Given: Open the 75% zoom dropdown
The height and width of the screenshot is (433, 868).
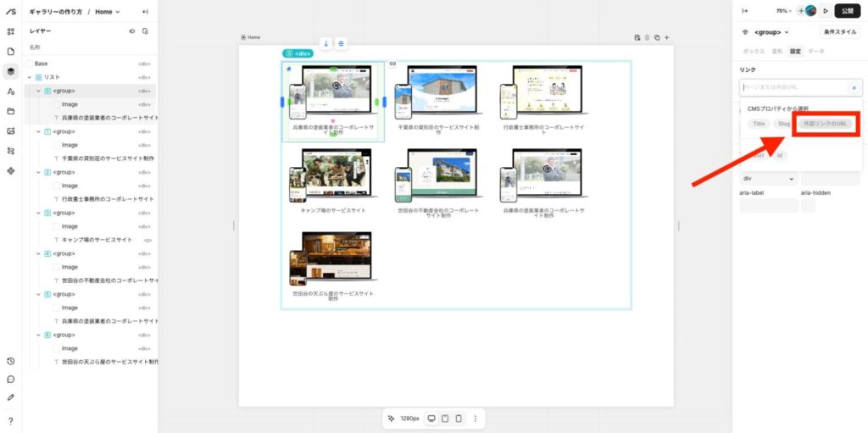Looking at the screenshot, I should (783, 11).
